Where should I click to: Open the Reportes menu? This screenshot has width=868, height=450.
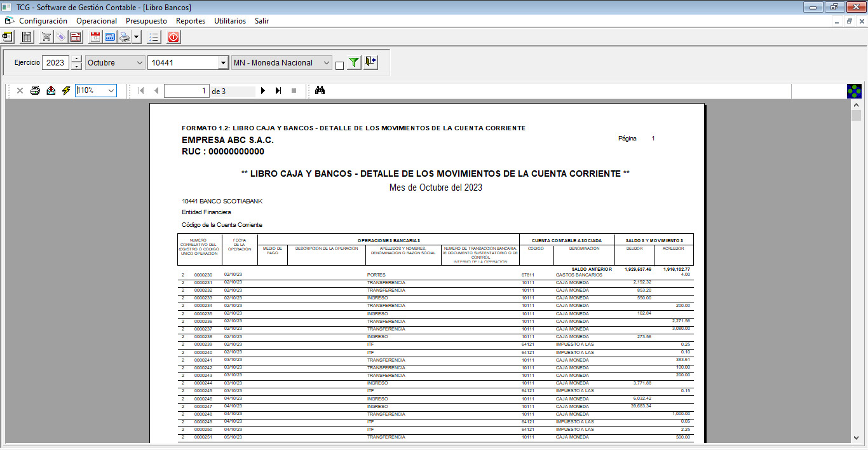click(x=191, y=21)
